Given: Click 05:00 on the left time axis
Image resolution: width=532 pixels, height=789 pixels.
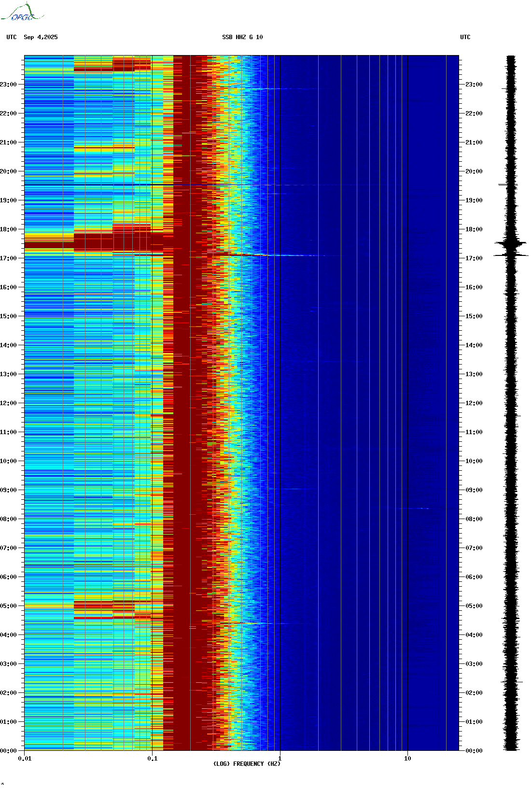Looking at the screenshot, I should click(8, 606).
